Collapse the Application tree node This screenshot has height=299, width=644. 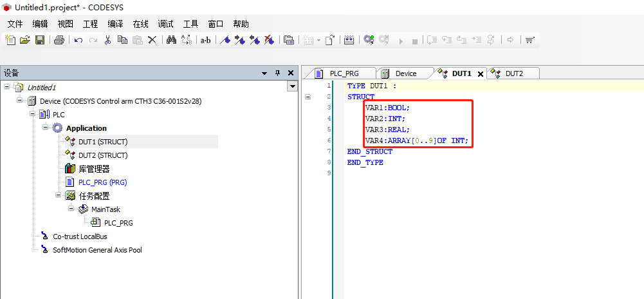[45, 128]
